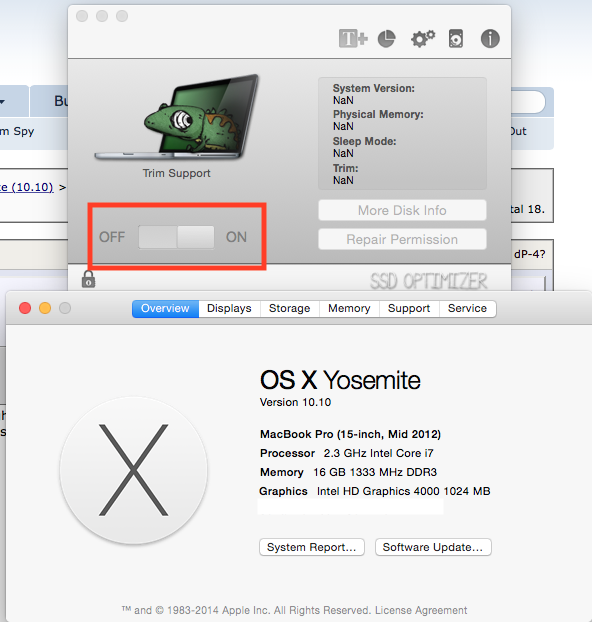This screenshot has height=622, width=592.
Task: Click the text "MacBook Pro (15-inch, Mid 2012)"
Action: (350, 434)
